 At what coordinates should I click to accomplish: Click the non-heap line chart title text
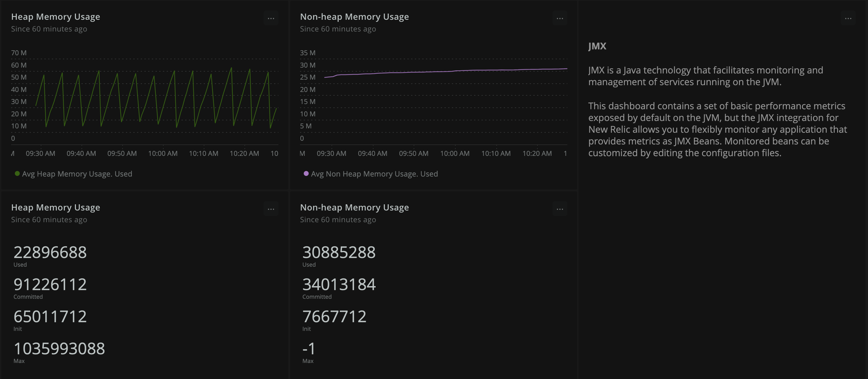[x=354, y=16]
